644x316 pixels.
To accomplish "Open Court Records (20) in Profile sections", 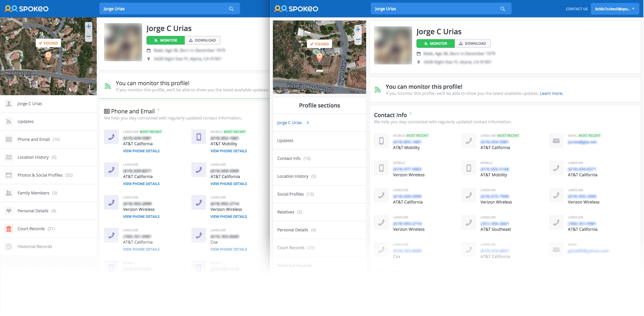I will click(319, 248).
